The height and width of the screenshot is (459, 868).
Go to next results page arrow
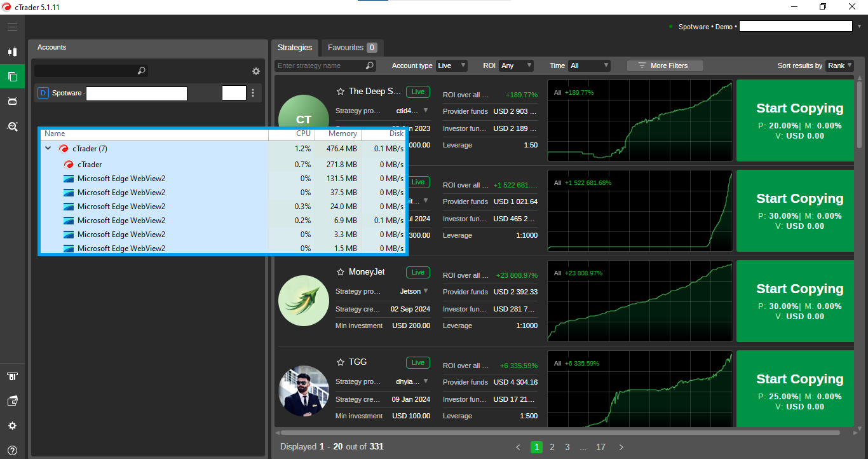[x=621, y=447]
